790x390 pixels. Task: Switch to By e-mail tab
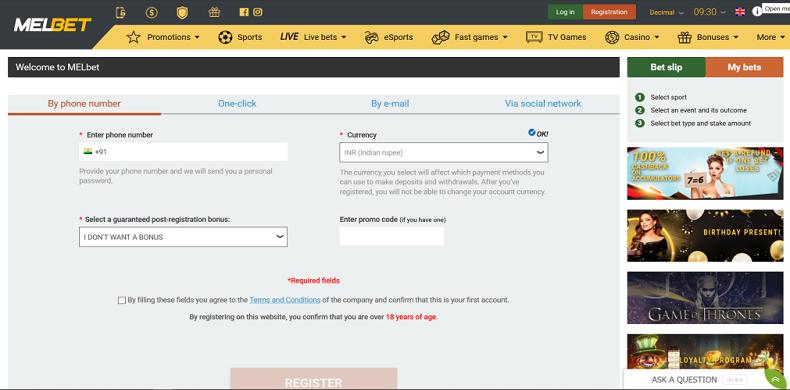pos(390,104)
